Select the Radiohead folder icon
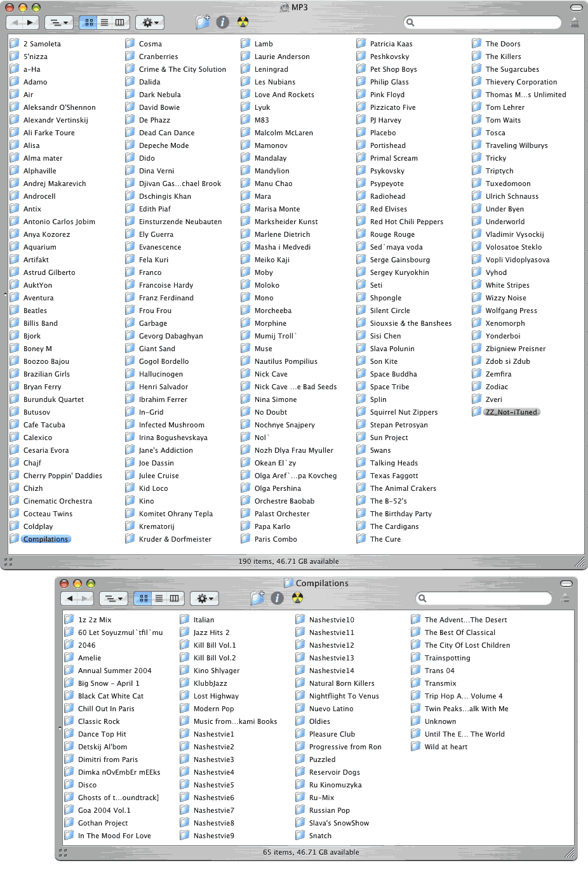The width and height of the screenshot is (588, 889). (x=361, y=196)
